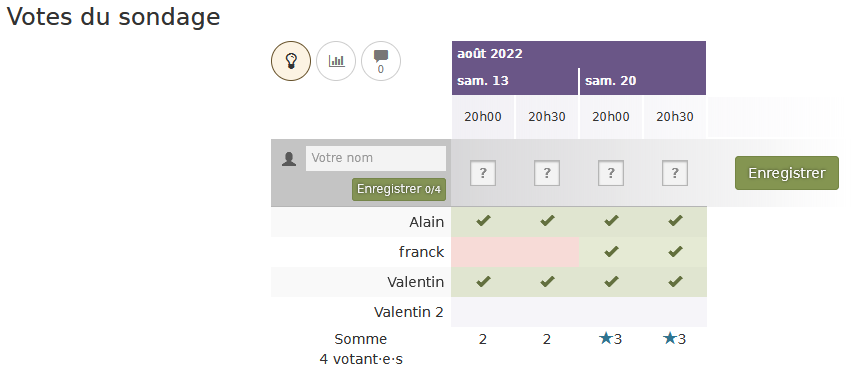Open comments via speech bubble icon
This screenshot has height=374, width=852.
[381, 61]
